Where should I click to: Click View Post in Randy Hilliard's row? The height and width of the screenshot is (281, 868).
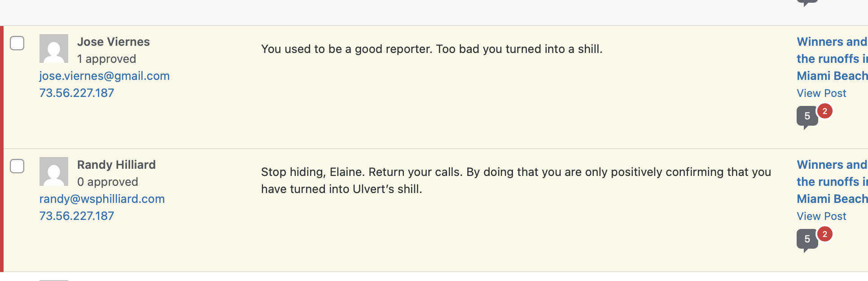coord(821,216)
